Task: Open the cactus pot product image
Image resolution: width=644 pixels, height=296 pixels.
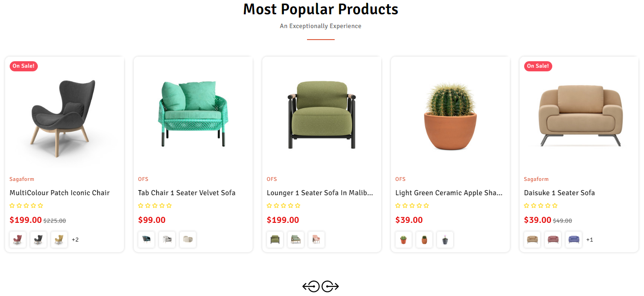Action: pos(450,115)
